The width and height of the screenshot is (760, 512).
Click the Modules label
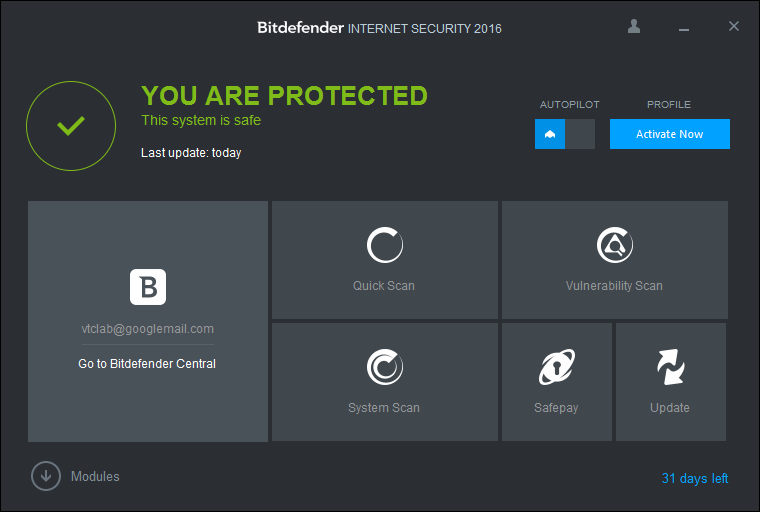coord(95,477)
